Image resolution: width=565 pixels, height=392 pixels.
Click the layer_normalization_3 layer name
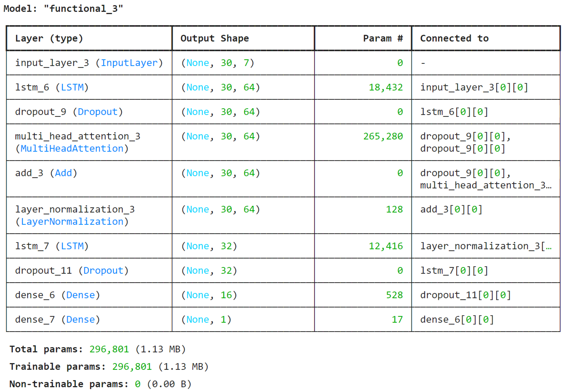click(x=75, y=210)
